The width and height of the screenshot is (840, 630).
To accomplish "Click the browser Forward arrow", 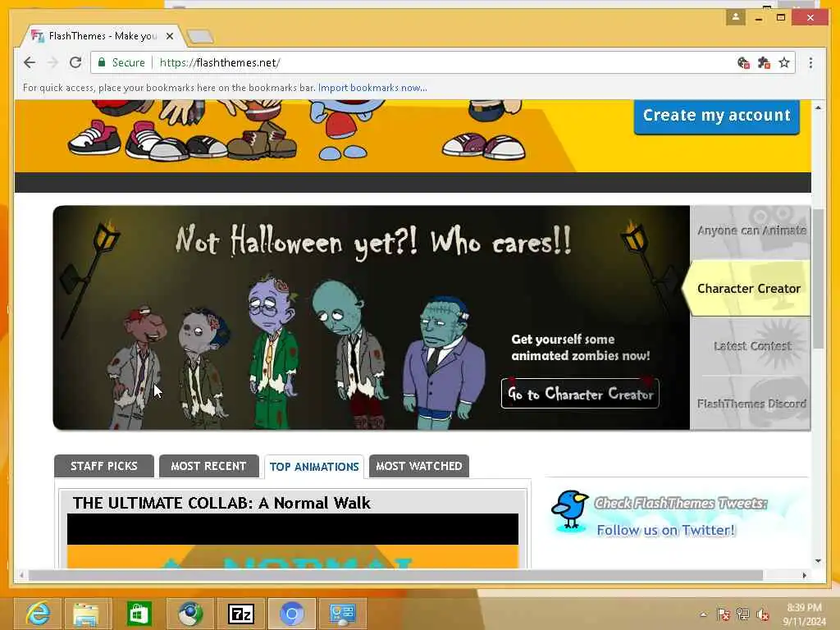I will pos(52,62).
